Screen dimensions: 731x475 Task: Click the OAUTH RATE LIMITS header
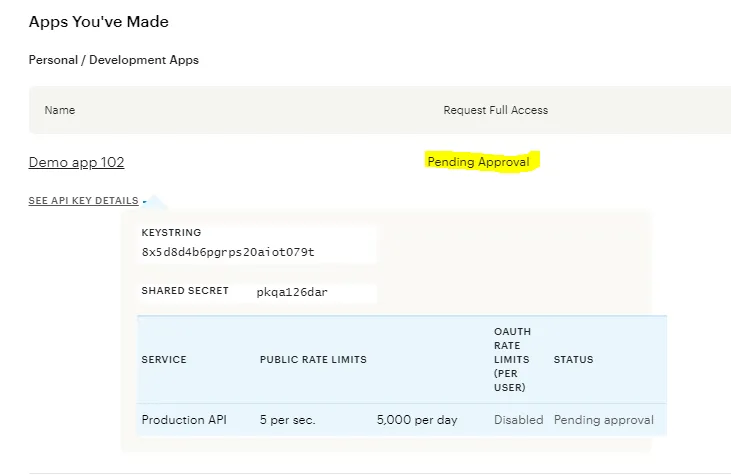pos(513,359)
